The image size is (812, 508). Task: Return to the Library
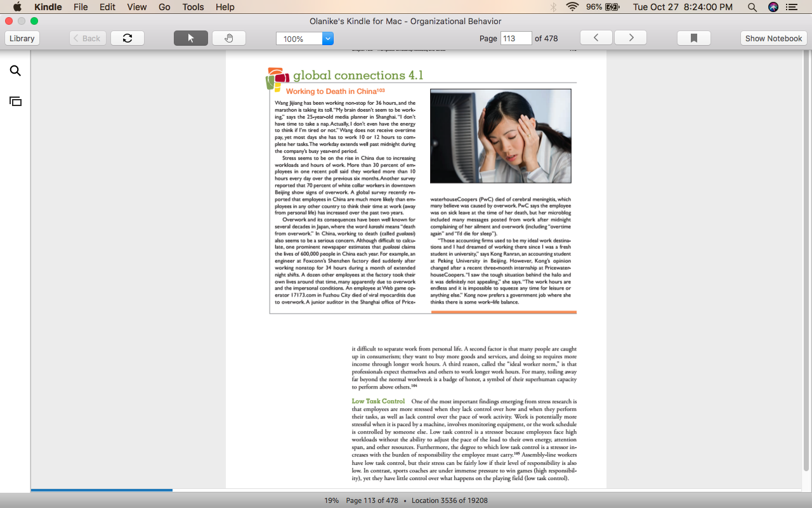(x=22, y=38)
